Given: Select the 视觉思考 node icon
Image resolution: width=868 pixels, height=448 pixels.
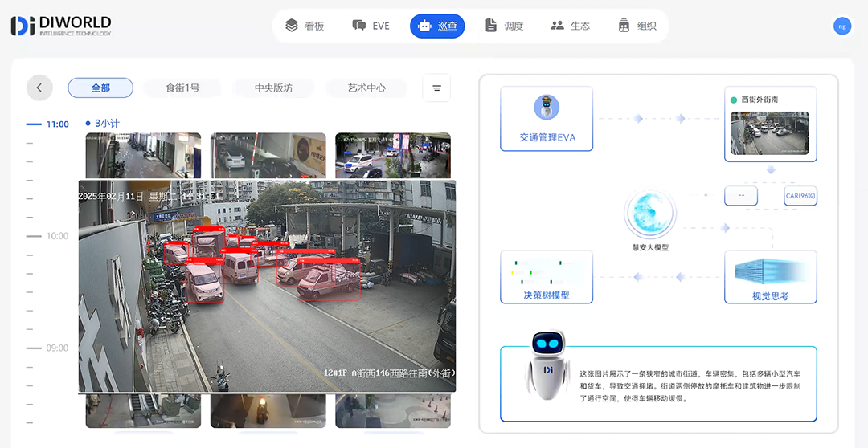Looking at the screenshot, I should click(x=771, y=271).
